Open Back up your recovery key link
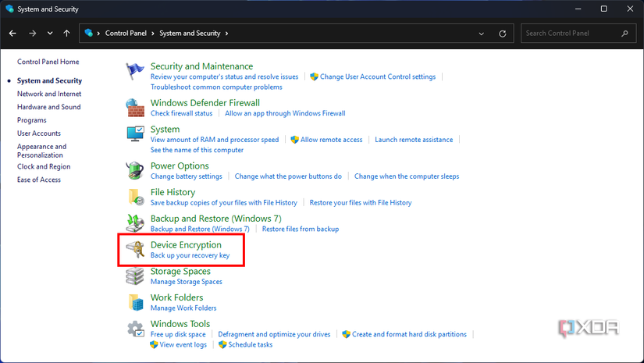The height and width of the screenshot is (363, 644). click(x=190, y=255)
